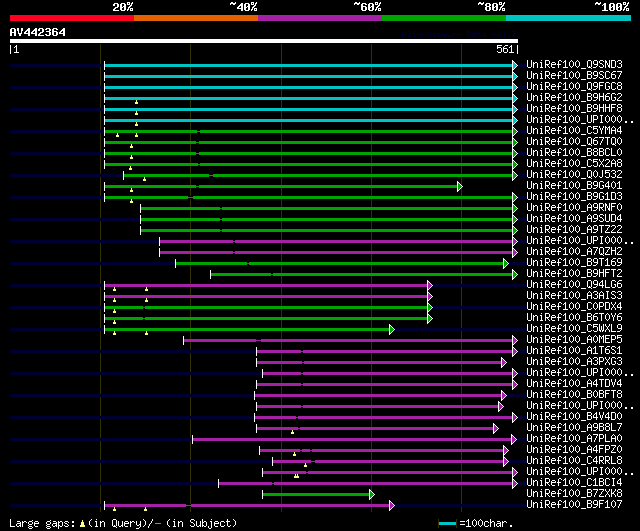Select the UniRef100_C5X2A8 label
Screen dimensions: 640x531
(574, 164)
